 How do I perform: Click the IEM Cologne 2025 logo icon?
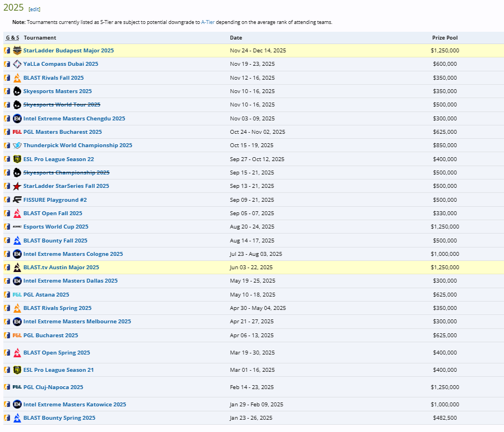(x=17, y=254)
